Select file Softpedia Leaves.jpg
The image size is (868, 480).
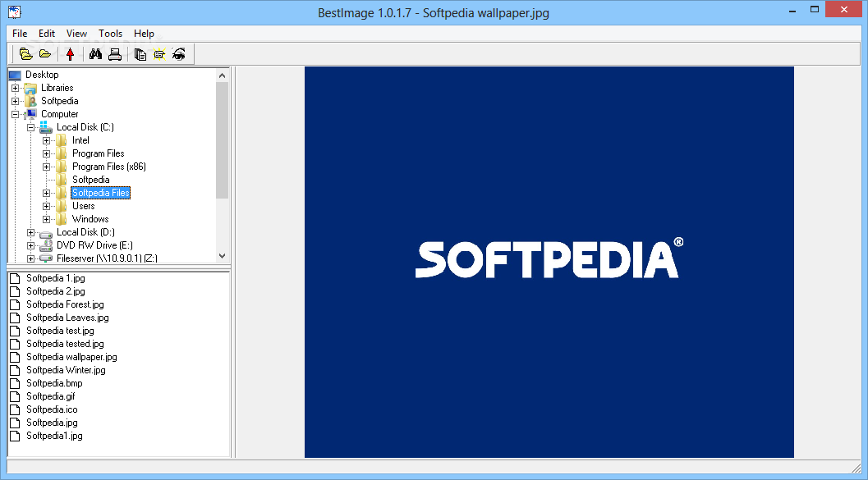point(67,318)
